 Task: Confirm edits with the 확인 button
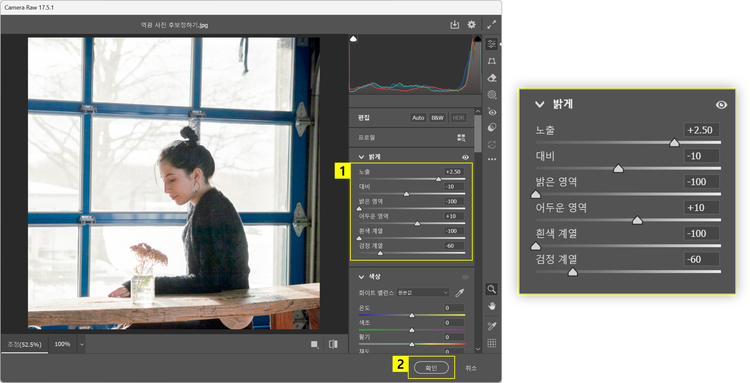coord(431,368)
